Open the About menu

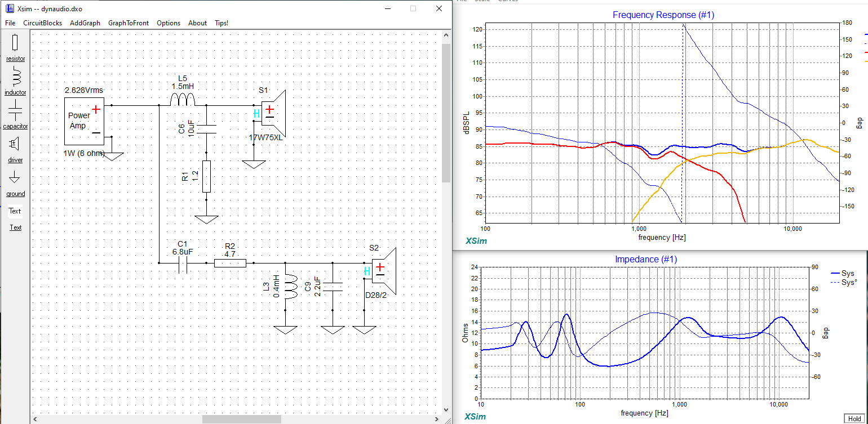tap(197, 23)
